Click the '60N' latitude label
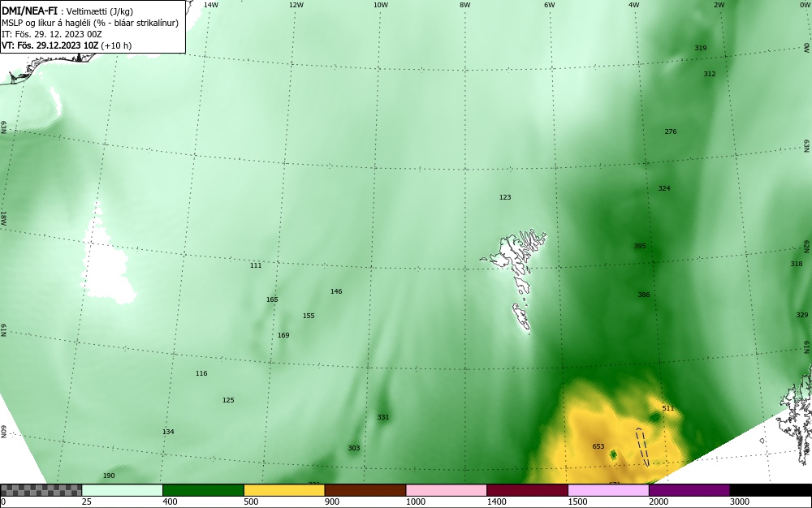Screen dimensions: 812x508 pos(3,432)
